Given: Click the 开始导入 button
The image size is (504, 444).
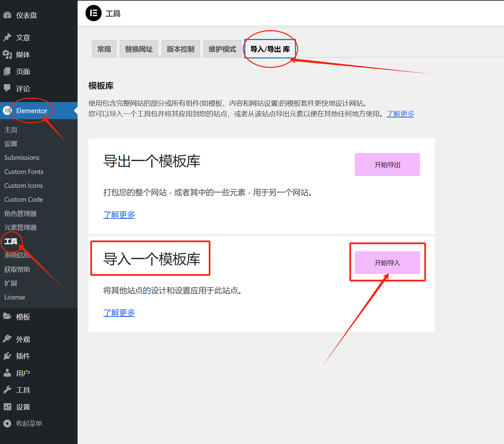Looking at the screenshot, I should (387, 262).
